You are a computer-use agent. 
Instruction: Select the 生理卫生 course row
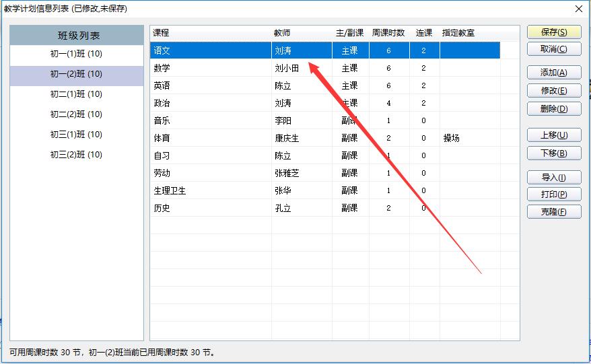pos(325,190)
